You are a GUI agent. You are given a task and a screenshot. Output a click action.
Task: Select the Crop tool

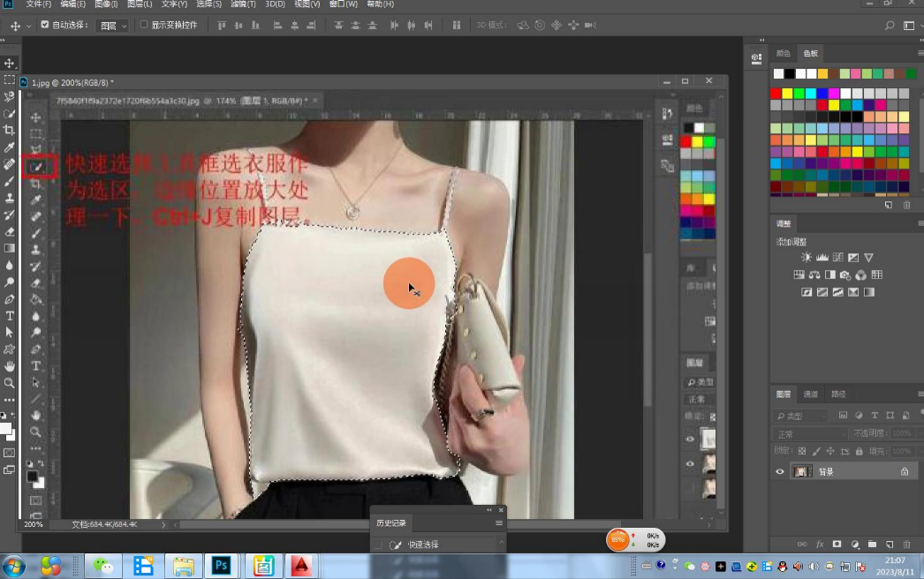[10, 130]
